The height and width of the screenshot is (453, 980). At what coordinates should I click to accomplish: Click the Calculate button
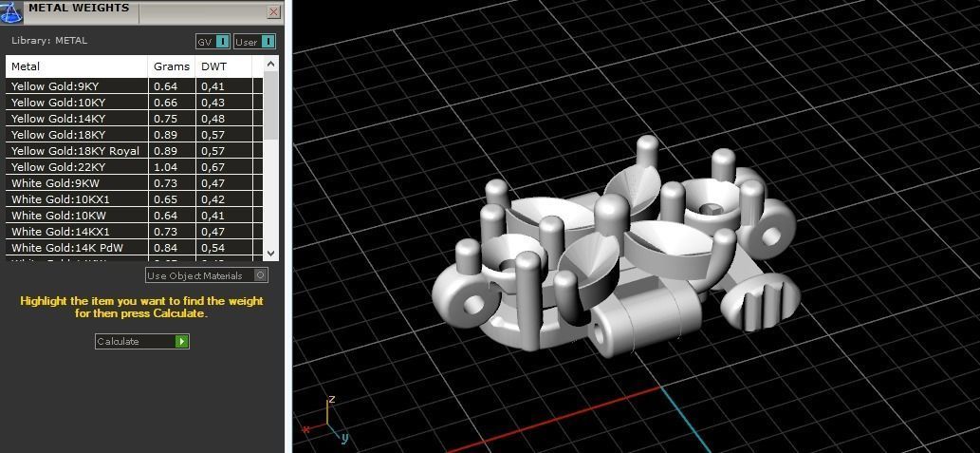pos(142,341)
